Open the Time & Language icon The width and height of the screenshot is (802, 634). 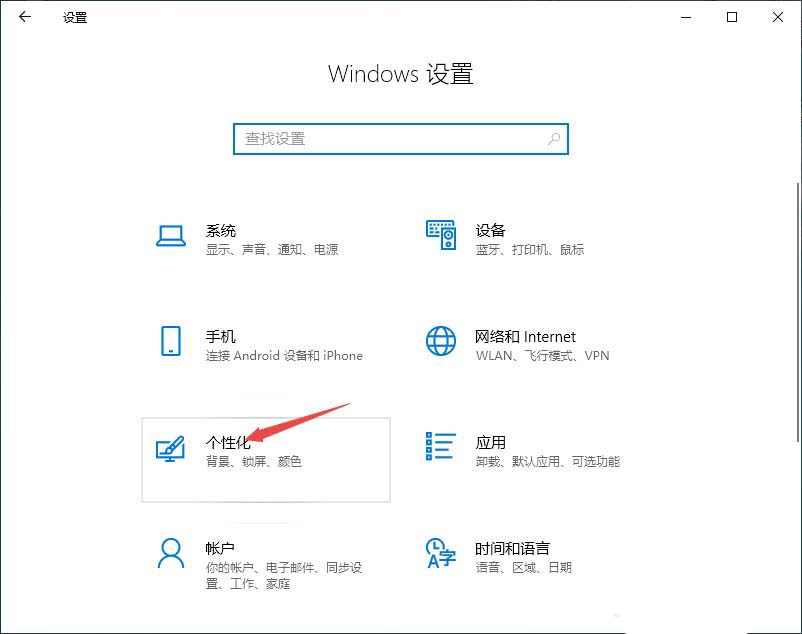click(x=441, y=553)
